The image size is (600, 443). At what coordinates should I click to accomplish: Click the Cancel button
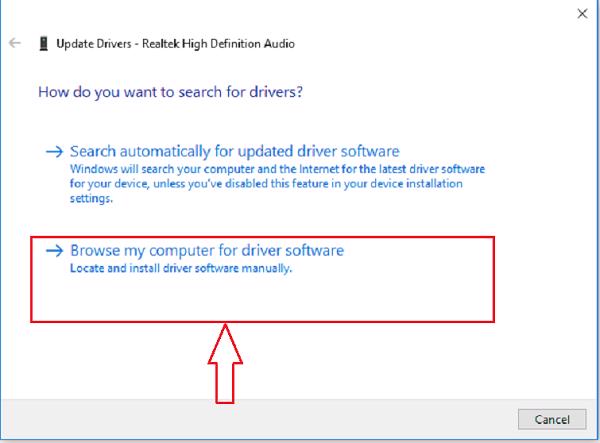coord(552,419)
